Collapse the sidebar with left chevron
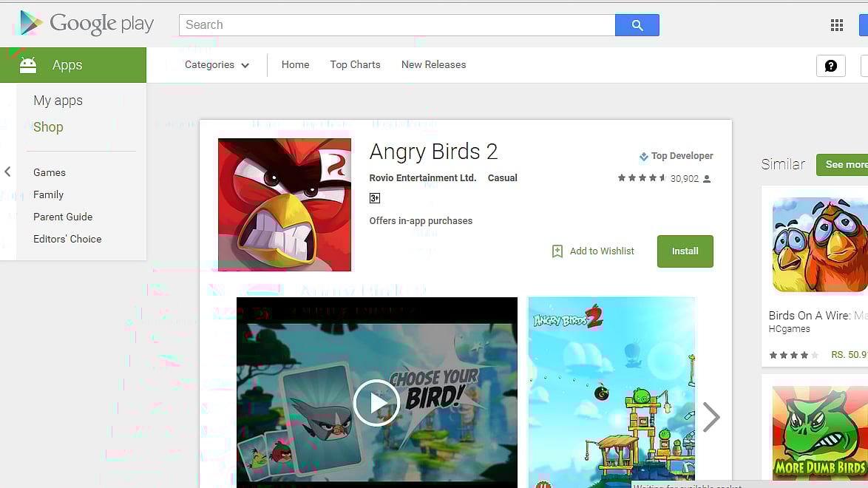This screenshot has width=868, height=488. (7, 172)
